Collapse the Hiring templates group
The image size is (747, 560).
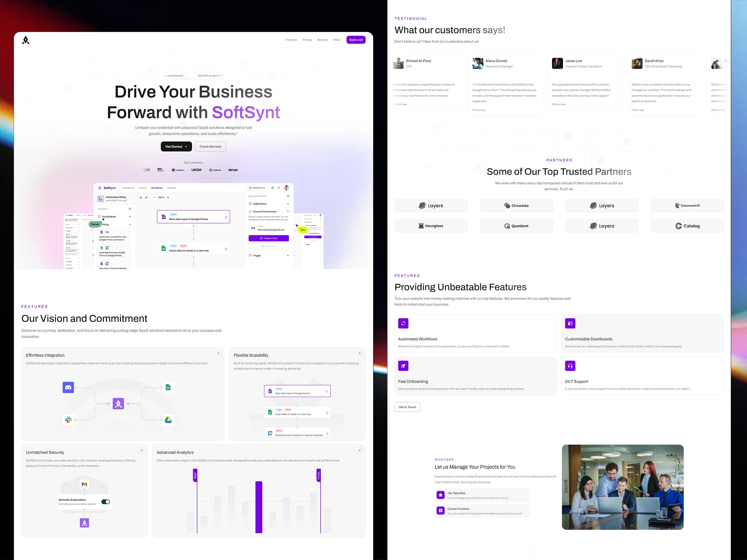[x=130, y=225]
